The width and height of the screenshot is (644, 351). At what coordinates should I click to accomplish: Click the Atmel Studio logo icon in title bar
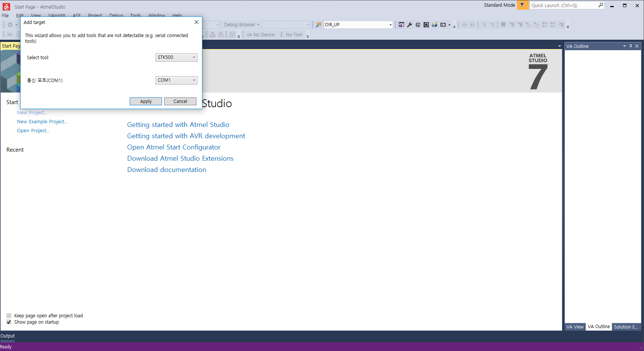6,6
